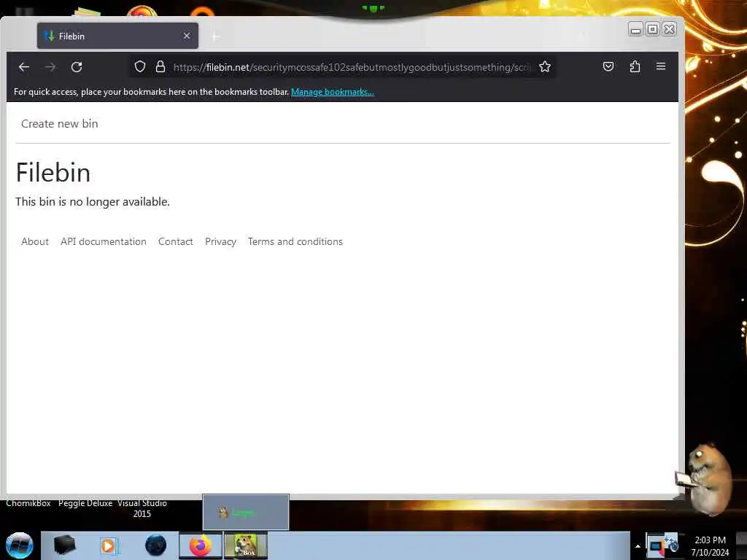
Task: Open the extensions puzzle-piece icon
Action: click(x=635, y=66)
